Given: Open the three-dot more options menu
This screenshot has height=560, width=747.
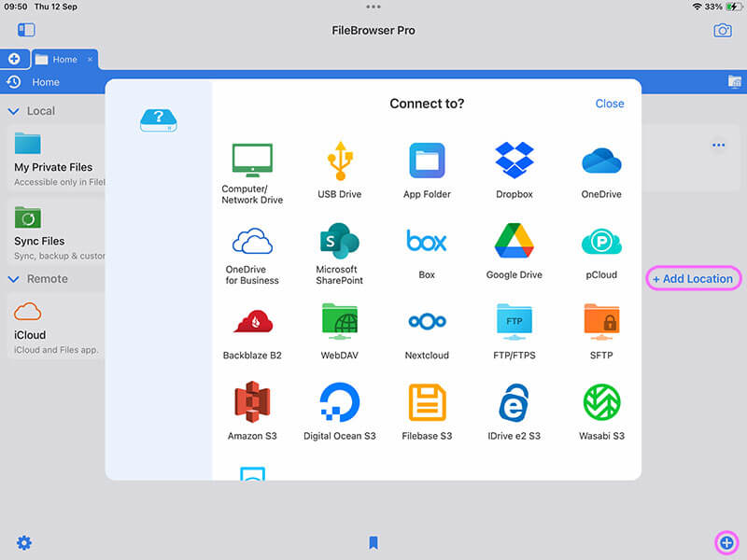Looking at the screenshot, I should (718, 145).
